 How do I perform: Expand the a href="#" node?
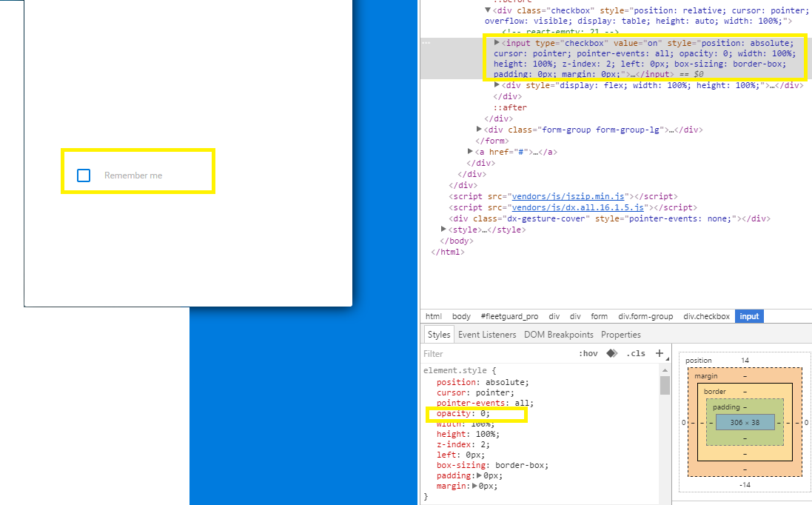(470, 152)
